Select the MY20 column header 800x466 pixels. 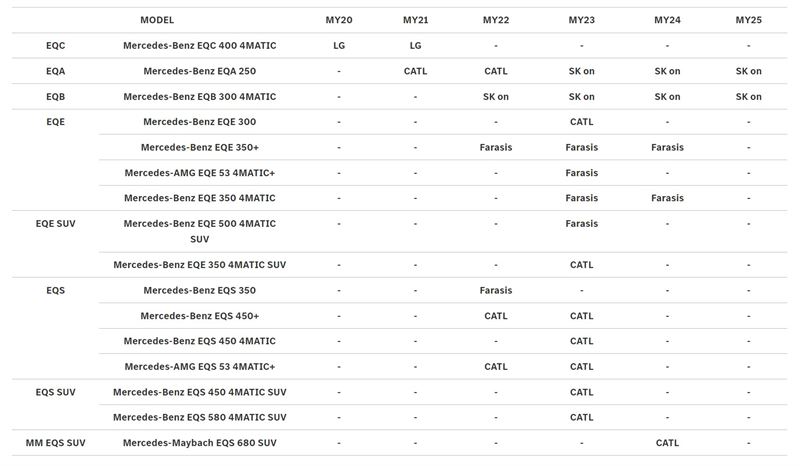pos(339,20)
